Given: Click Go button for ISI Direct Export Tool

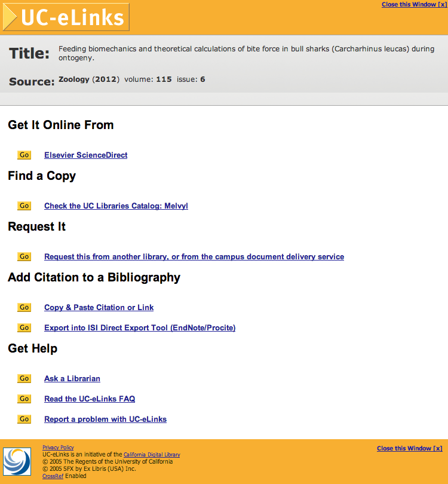Looking at the screenshot, I should [24, 327].
